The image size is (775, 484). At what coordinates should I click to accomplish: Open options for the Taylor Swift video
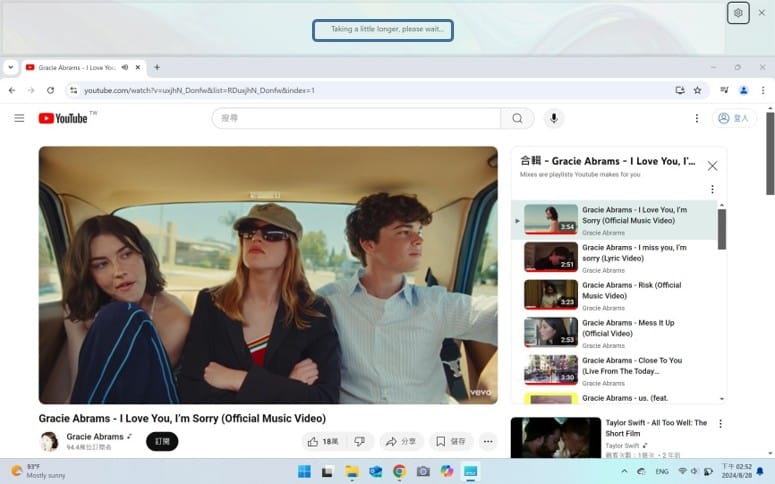click(720, 424)
